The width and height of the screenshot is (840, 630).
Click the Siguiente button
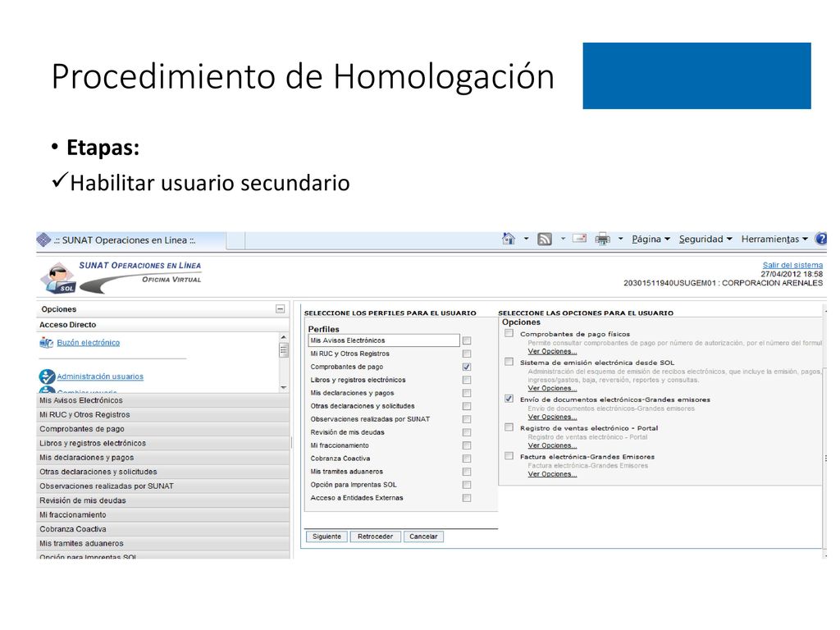tap(326, 536)
